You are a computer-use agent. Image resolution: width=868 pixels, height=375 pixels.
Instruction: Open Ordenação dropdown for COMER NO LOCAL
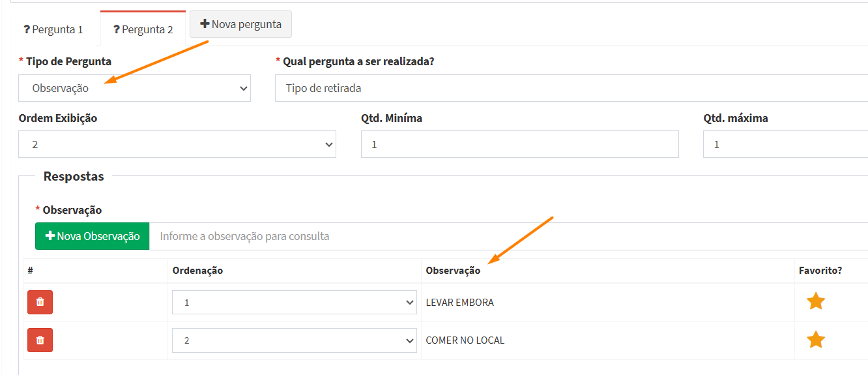[294, 340]
